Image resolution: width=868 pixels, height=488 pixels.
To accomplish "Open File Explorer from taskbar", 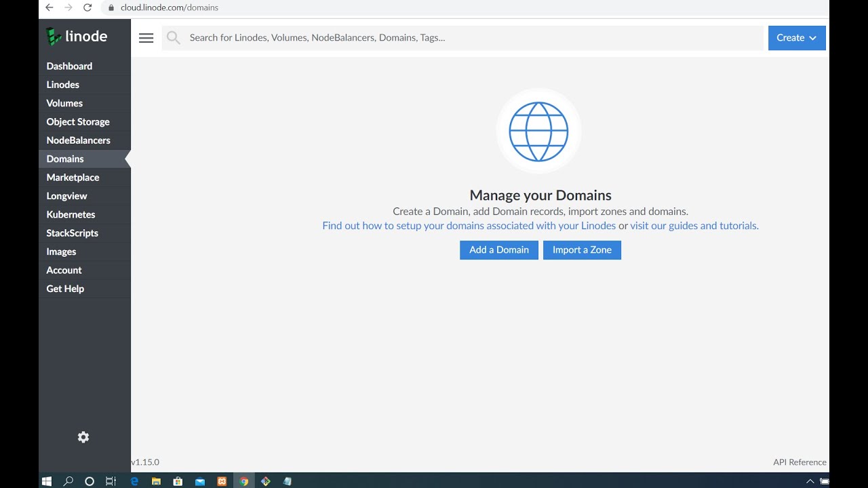I will 156,481.
